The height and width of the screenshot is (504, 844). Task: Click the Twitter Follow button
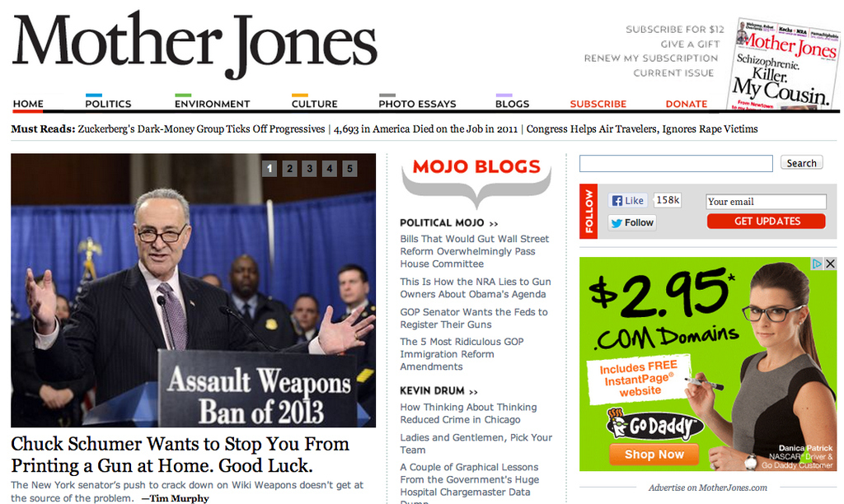632,222
